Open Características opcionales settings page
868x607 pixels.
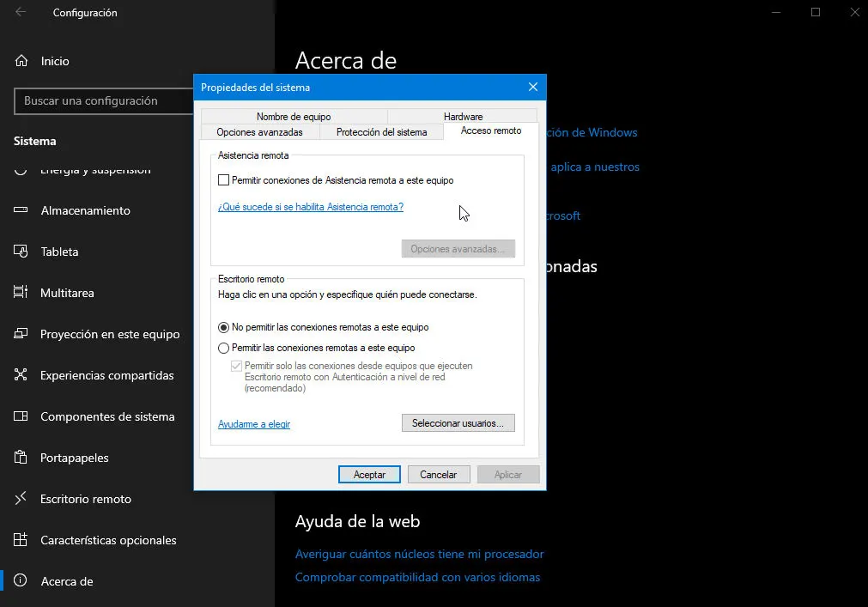pos(137,540)
